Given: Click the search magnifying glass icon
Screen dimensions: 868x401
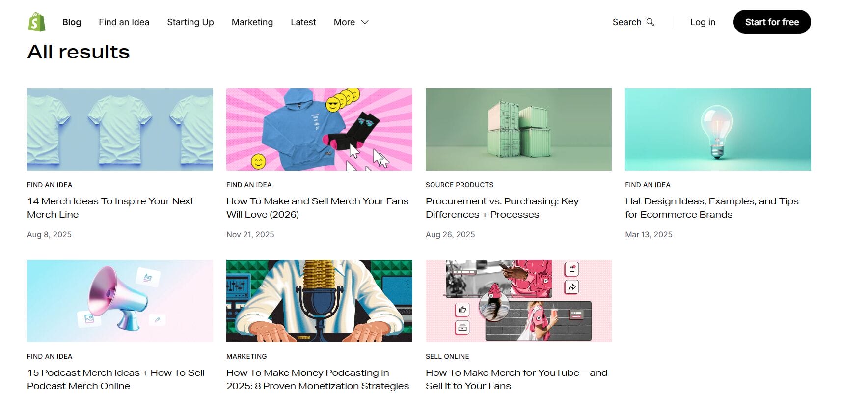Looking at the screenshot, I should pos(651,22).
